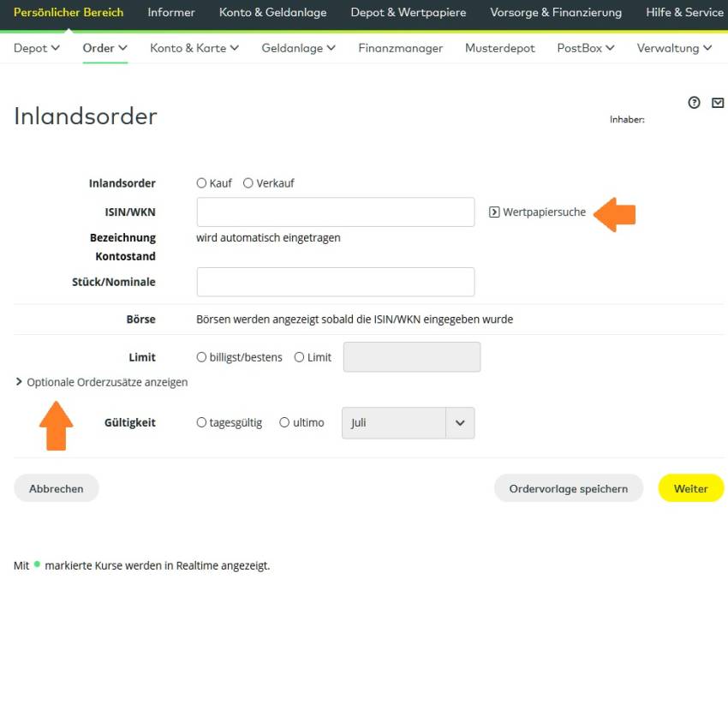This screenshot has height=728, width=728.
Task: Focus the Stück/Nominale input field
Action: (335, 282)
